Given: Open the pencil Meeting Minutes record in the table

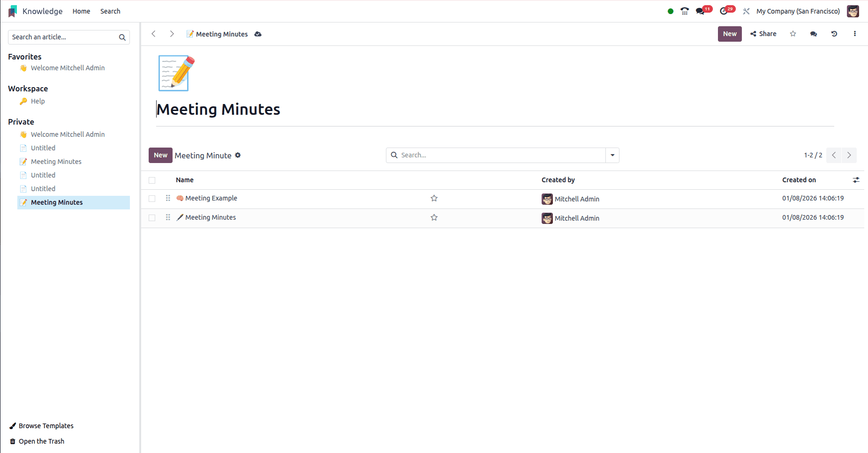Looking at the screenshot, I should click(x=211, y=217).
